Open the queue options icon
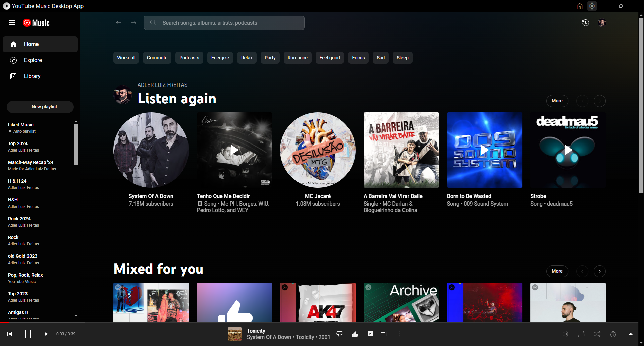 384,334
